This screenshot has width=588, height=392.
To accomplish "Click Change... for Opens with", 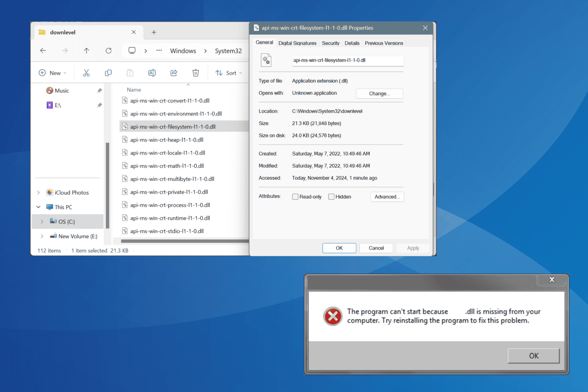I will (x=379, y=93).
